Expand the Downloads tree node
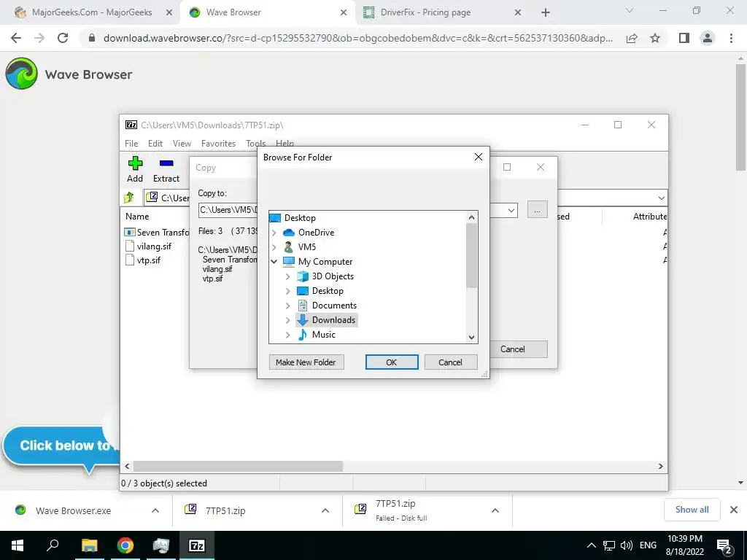747x560 pixels. click(x=287, y=320)
